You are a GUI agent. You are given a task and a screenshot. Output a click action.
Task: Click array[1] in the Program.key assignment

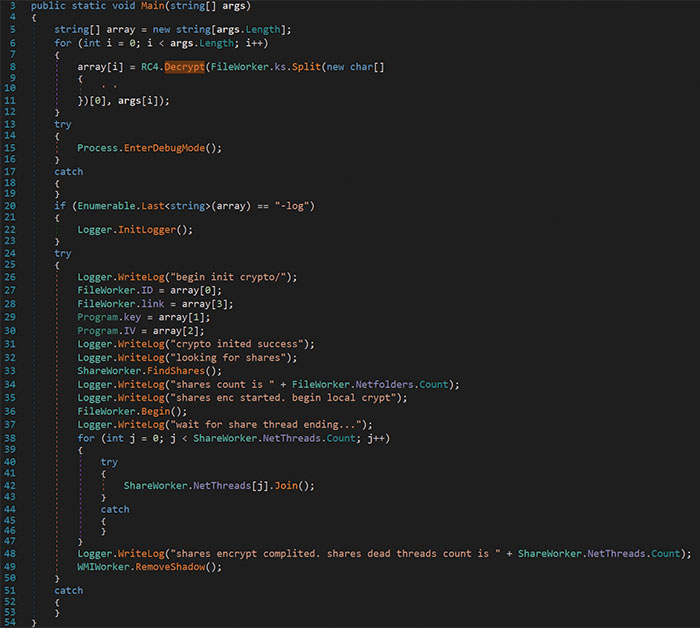181,317
